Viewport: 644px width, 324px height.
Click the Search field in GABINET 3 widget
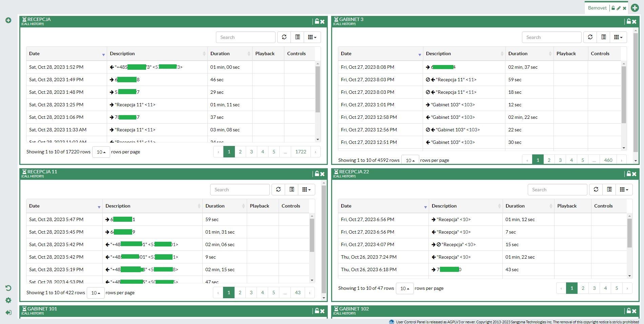(x=551, y=37)
